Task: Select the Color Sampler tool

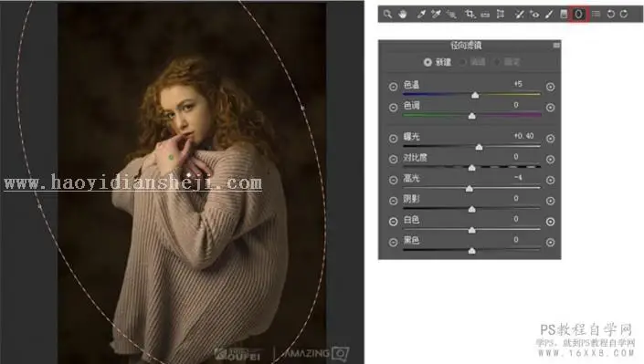Action: pos(436,15)
